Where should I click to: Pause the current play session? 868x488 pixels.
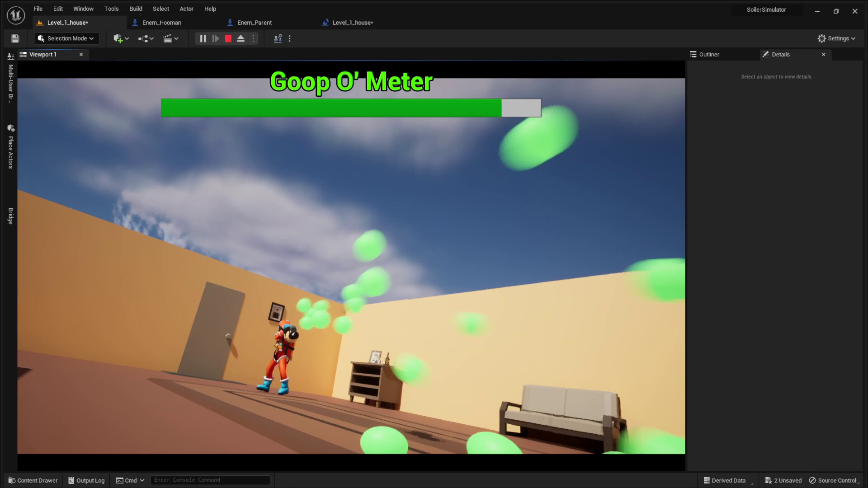(203, 38)
